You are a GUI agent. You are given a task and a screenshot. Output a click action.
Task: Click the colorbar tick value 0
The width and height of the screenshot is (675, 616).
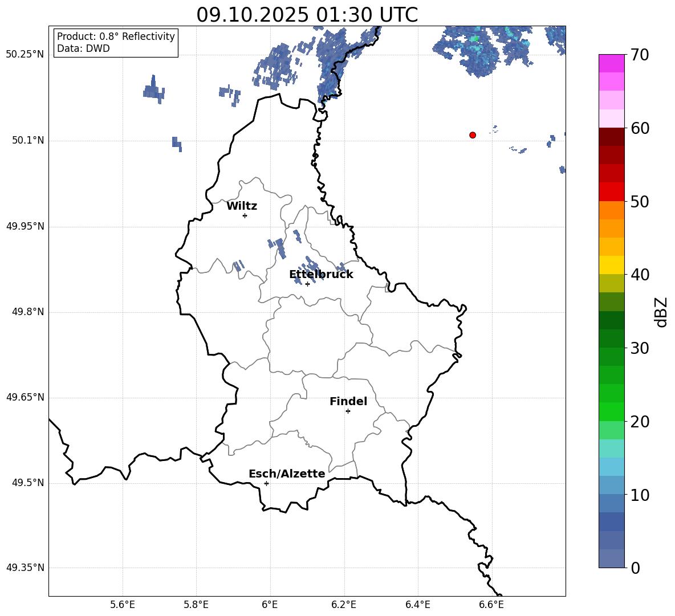coord(635,568)
